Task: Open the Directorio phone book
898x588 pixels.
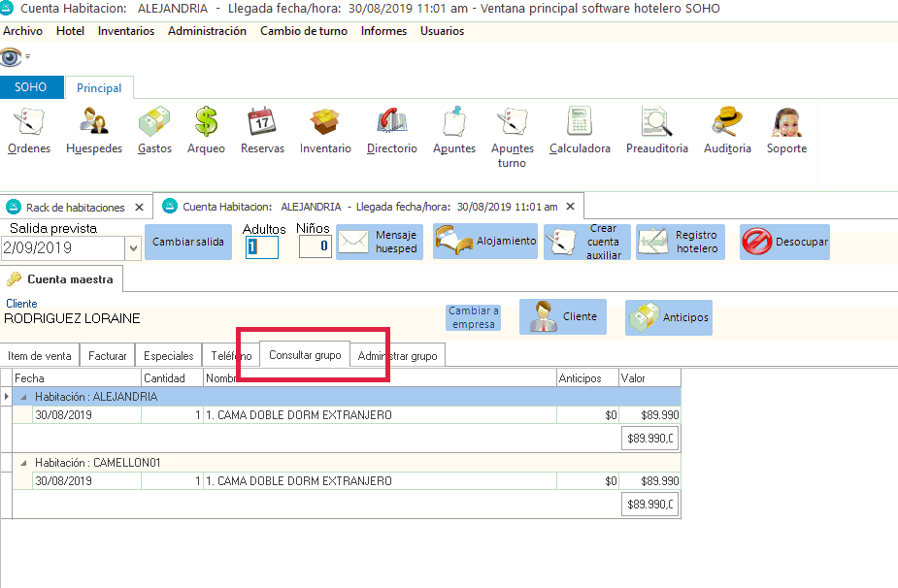Action: click(391, 130)
